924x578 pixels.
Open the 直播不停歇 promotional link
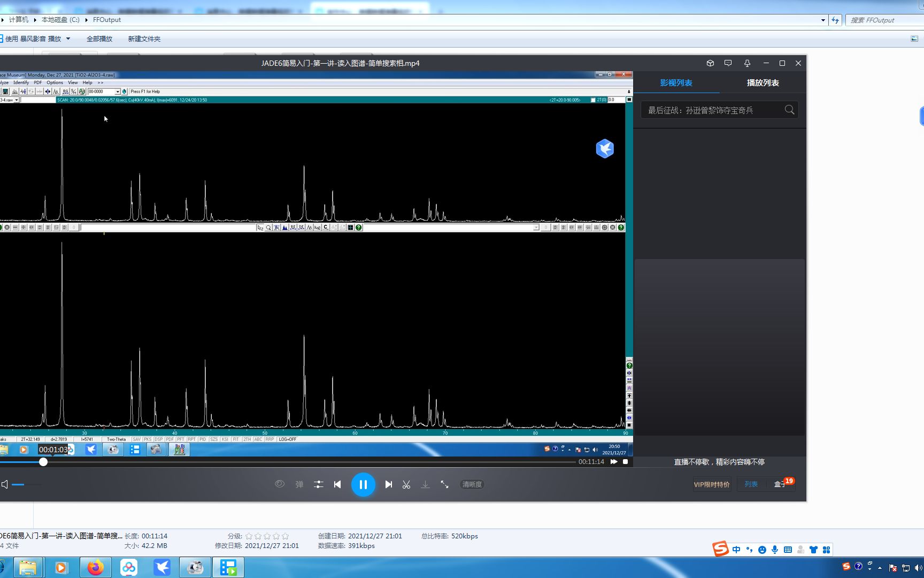point(719,462)
